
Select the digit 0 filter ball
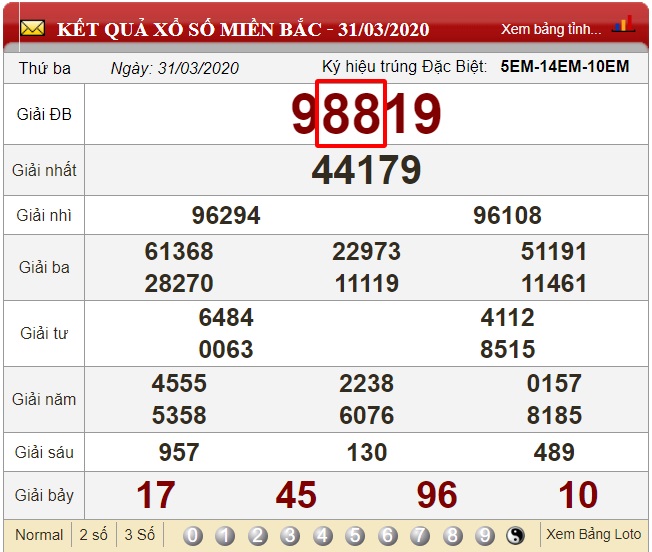(193, 535)
